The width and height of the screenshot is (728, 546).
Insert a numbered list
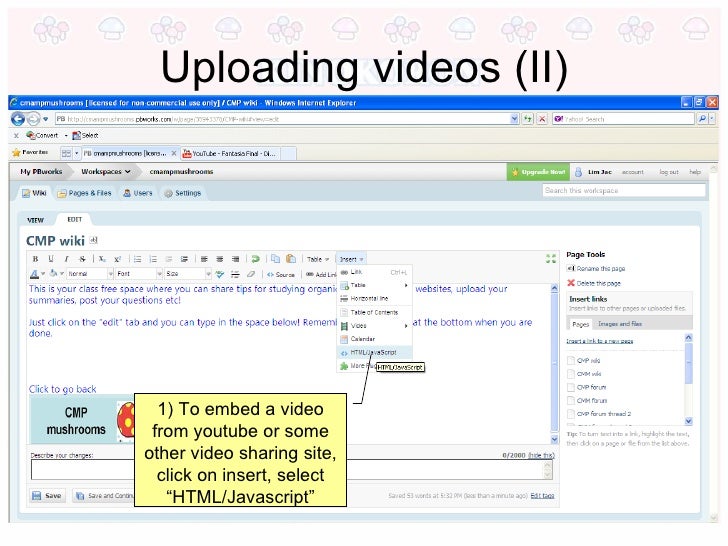pos(153,259)
